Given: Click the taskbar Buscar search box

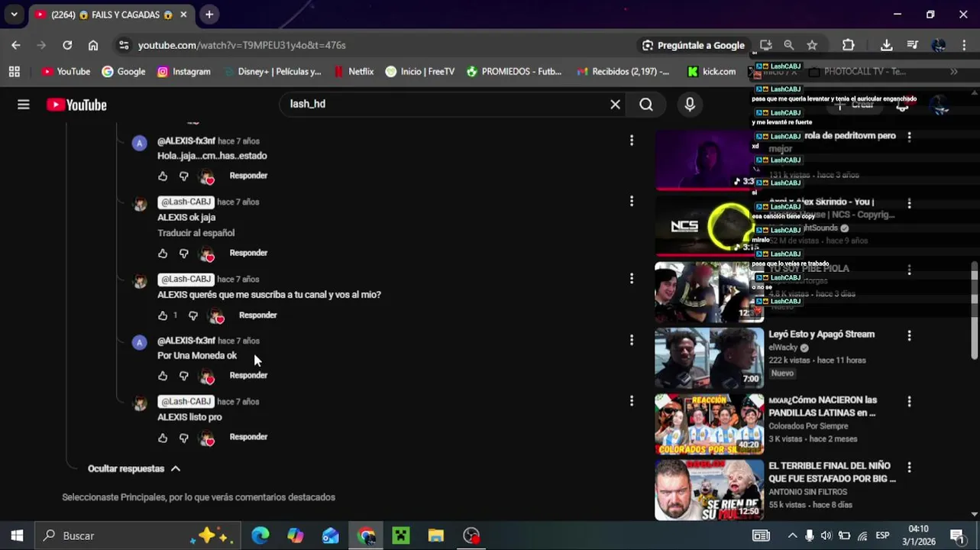Looking at the screenshot, I should coord(137,535).
